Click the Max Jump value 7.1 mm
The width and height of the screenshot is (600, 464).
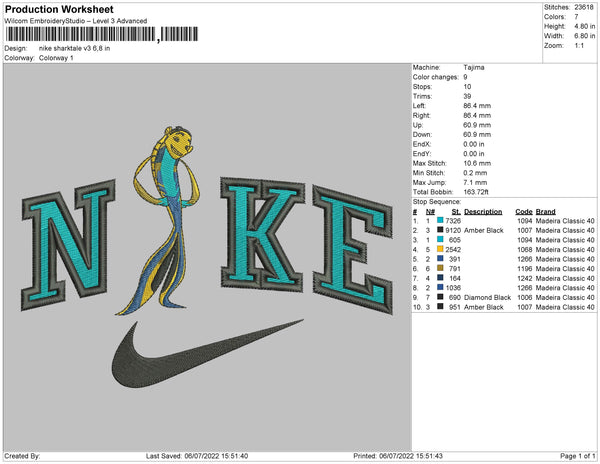click(x=475, y=182)
